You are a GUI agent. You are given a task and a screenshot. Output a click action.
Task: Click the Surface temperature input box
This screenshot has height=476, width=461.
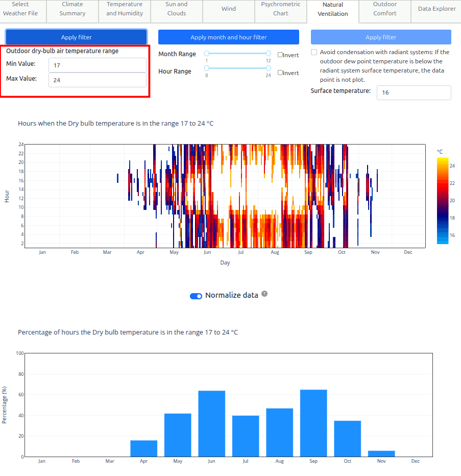point(414,92)
